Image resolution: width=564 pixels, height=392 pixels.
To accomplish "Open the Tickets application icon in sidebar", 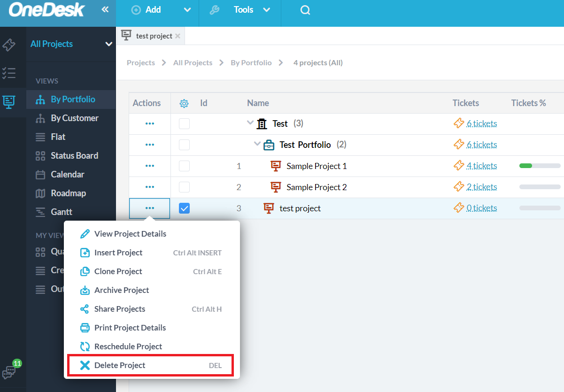I will (x=9, y=45).
